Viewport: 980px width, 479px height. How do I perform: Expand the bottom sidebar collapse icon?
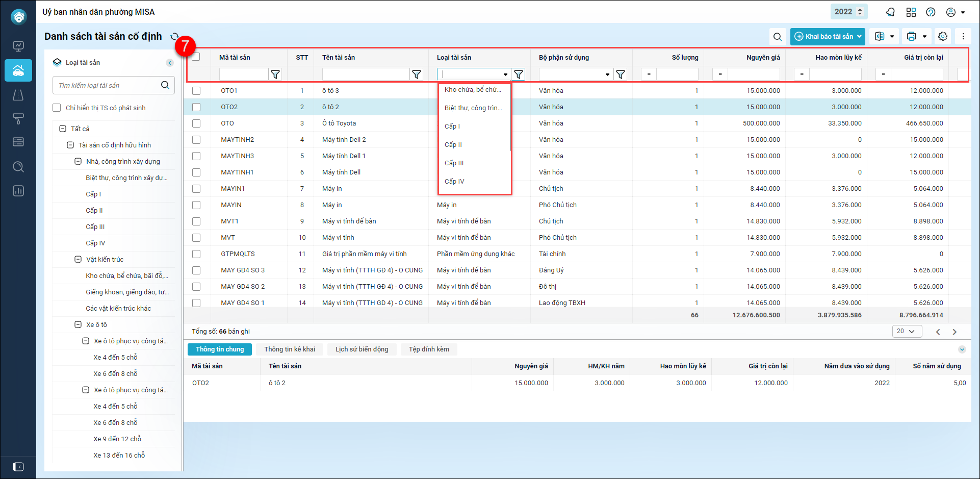[x=18, y=467]
